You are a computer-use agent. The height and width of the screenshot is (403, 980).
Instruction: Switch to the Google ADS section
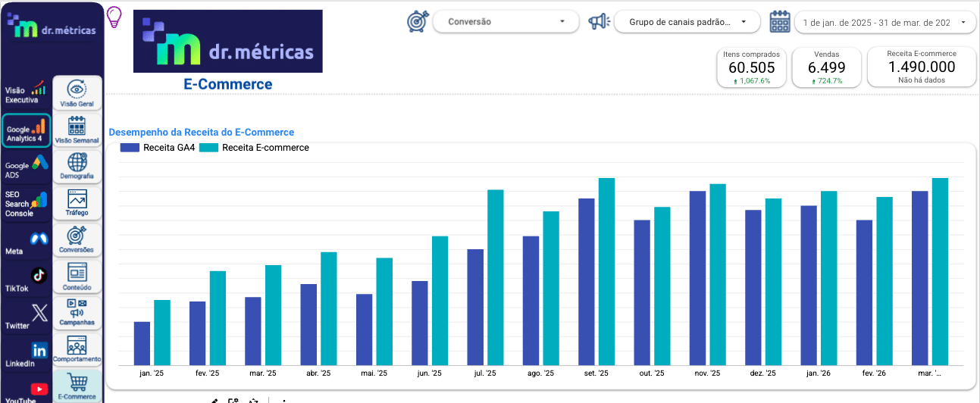(26, 167)
